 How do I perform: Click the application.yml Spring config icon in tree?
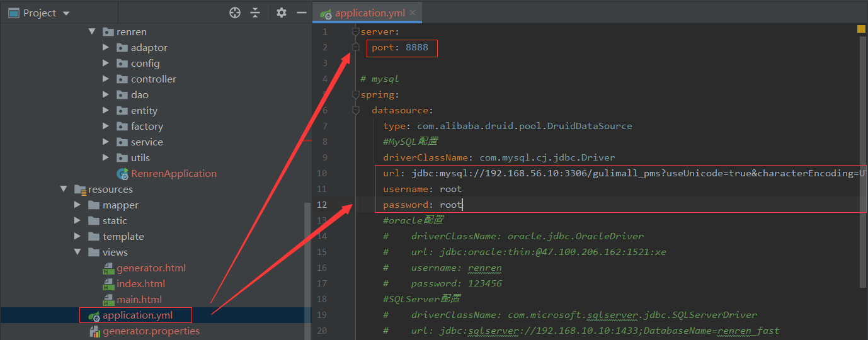(94, 315)
